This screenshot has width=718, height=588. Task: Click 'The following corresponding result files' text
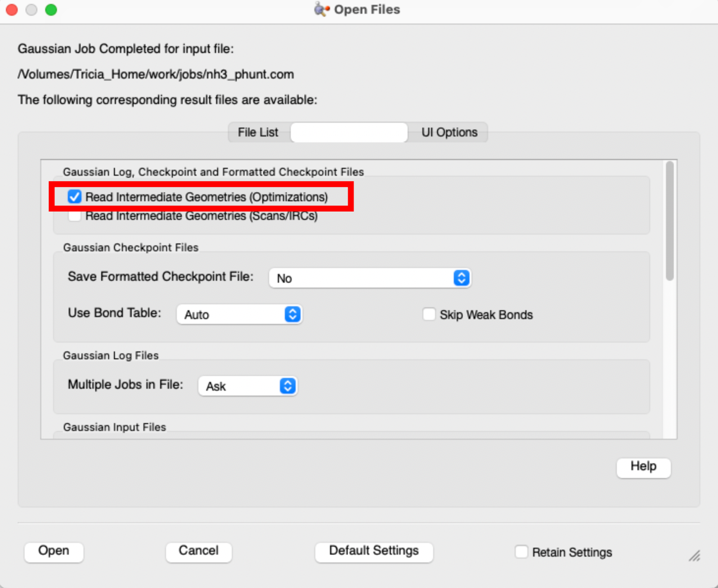coord(167,100)
